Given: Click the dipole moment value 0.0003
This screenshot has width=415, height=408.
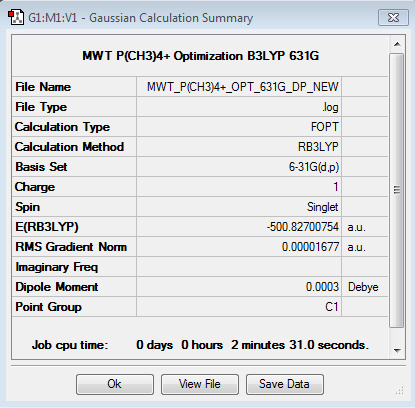Looking at the screenshot, I should [x=322, y=287].
